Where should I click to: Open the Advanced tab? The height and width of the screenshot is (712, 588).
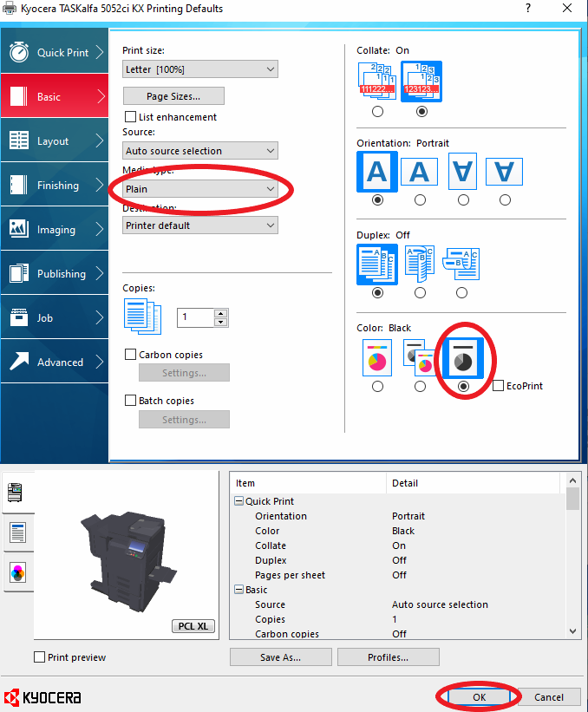(x=55, y=362)
